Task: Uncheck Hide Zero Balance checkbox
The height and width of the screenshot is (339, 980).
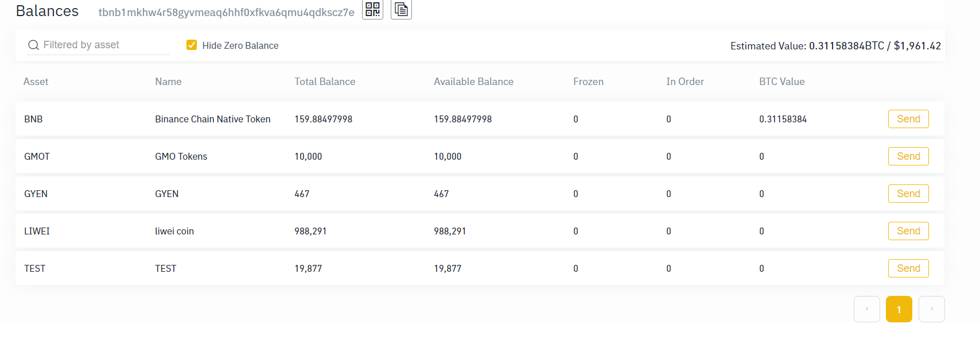Action: coord(192,45)
